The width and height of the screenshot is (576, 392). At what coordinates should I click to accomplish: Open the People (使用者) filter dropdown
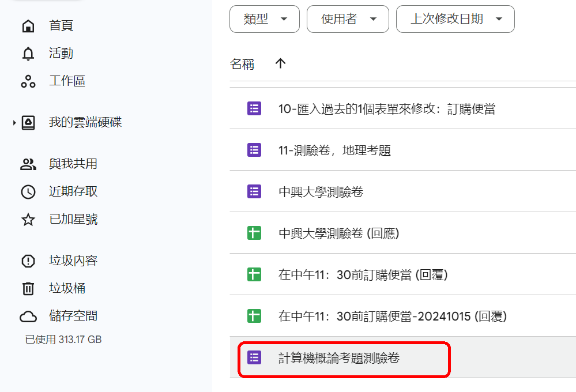(348, 19)
